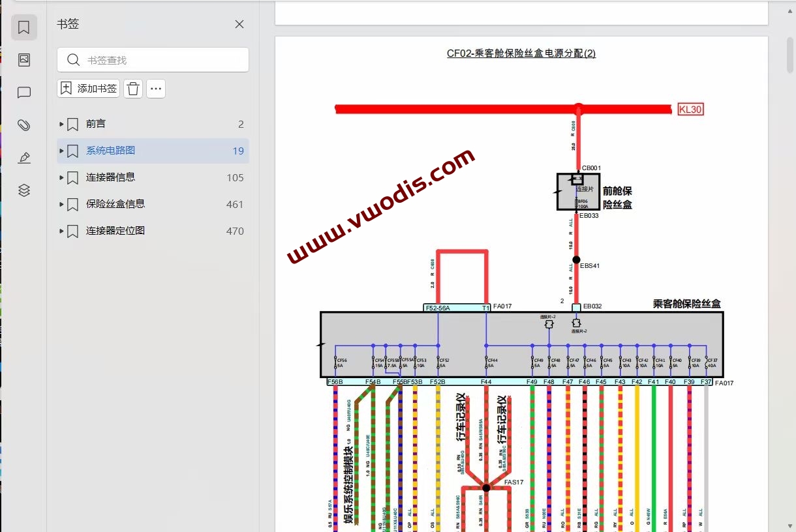Open the signature annotation panel

(23, 157)
